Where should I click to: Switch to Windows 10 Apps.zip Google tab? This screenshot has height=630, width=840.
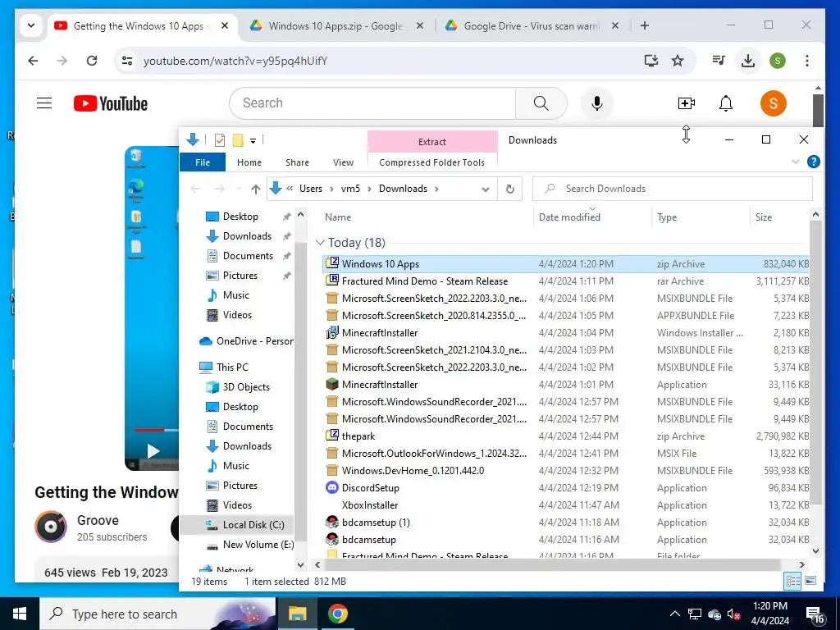[x=336, y=25]
